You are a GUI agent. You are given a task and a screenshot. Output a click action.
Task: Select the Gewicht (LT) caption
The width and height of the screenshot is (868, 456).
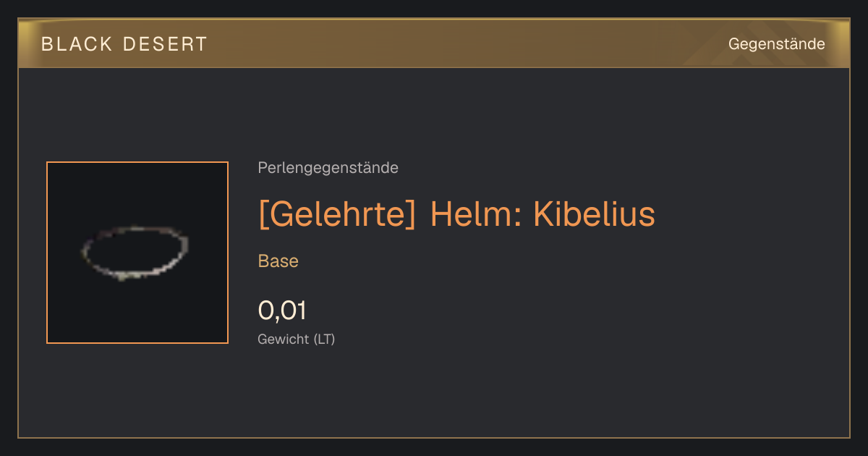pos(297,339)
